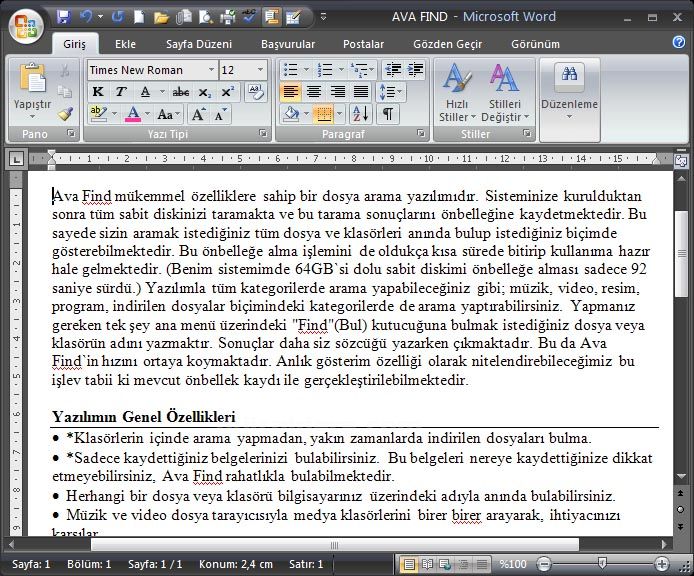Image resolution: width=694 pixels, height=576 pixels.
Task: Show or hide paragraph marks
Action: pyautogui.click(x=387, y=114)
